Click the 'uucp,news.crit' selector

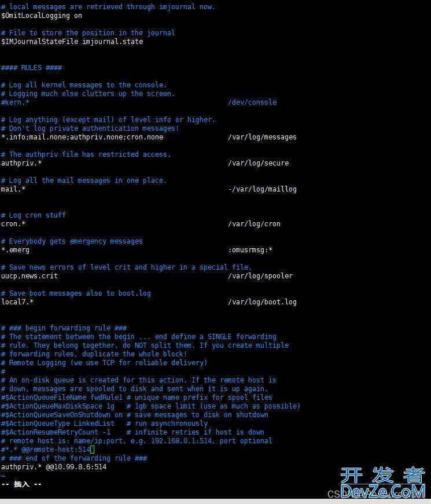point(30,276)
